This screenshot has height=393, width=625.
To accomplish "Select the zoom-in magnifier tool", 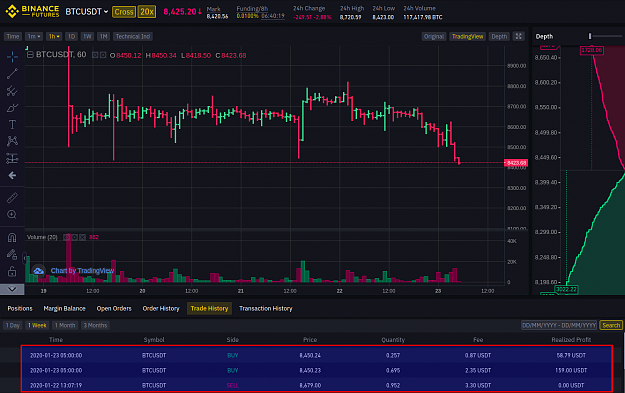I will 12,215.
